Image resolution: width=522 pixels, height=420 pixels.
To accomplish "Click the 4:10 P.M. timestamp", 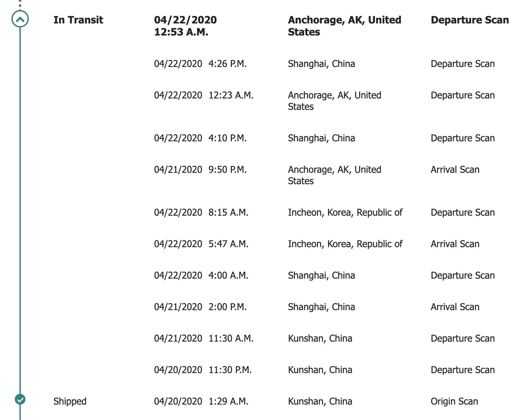I will point(227,138).
